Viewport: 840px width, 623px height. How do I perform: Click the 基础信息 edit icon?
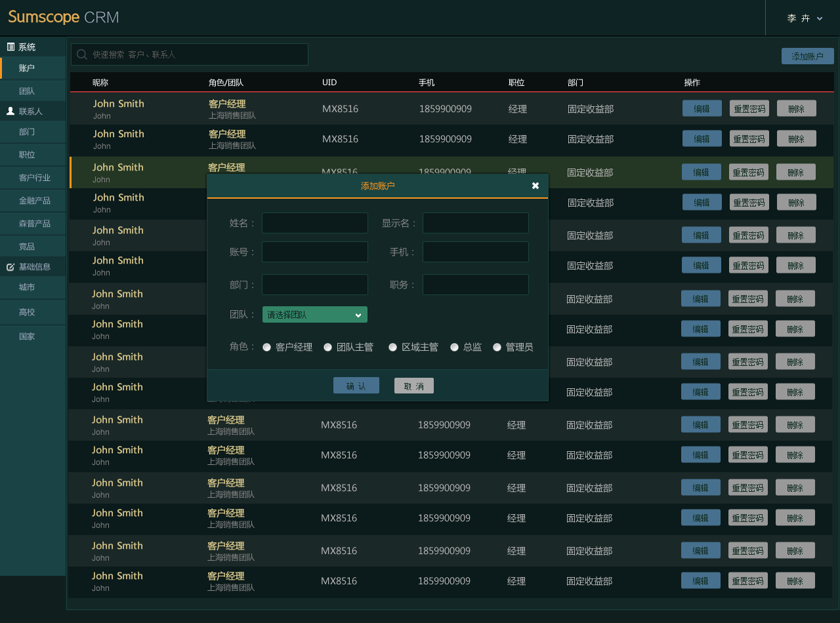point(10,267)
